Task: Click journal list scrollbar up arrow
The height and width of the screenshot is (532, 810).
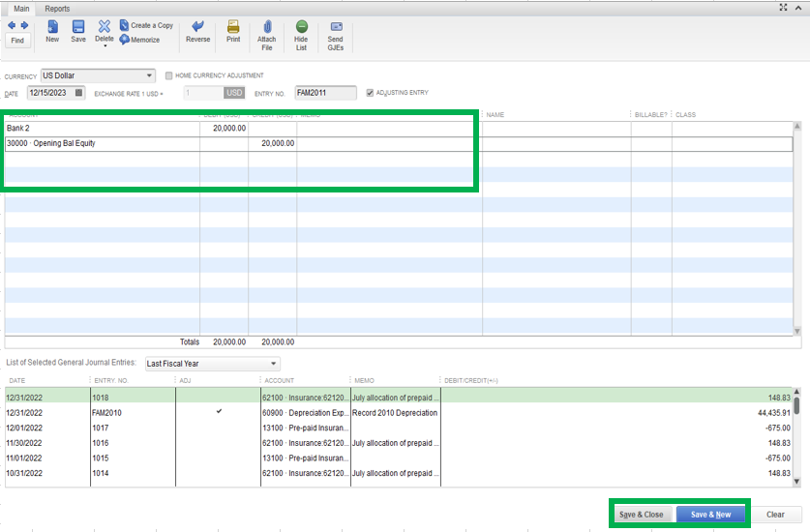Action: tap(796, 392)
